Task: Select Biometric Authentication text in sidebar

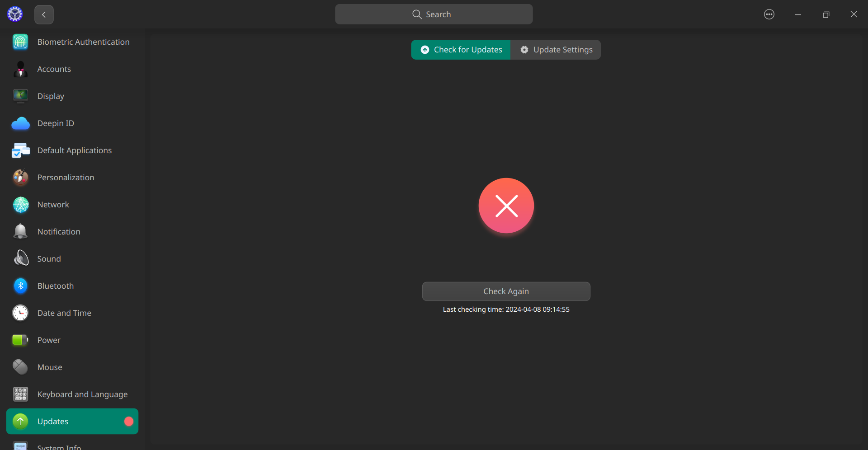Action: click(x=83, y=42)
